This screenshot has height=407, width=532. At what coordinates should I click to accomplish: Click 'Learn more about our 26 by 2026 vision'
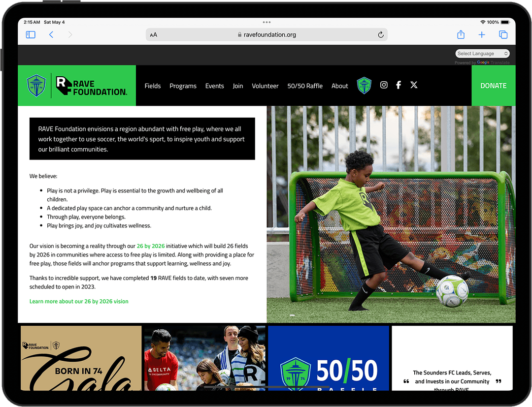[79, 301]
